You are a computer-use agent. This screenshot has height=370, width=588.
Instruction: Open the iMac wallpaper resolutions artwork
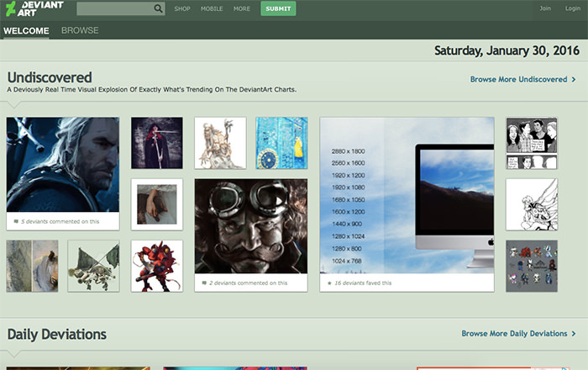pyautogui.click(x=407, y=195)
